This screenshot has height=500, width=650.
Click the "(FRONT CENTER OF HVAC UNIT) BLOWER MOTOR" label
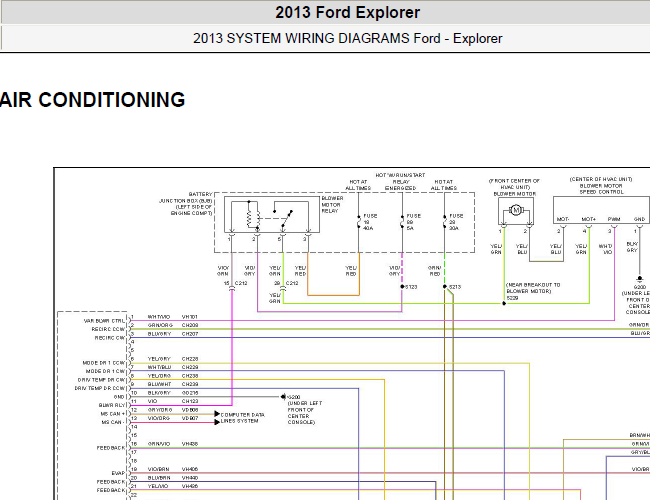pyautogui.click(x=514, y=187)
